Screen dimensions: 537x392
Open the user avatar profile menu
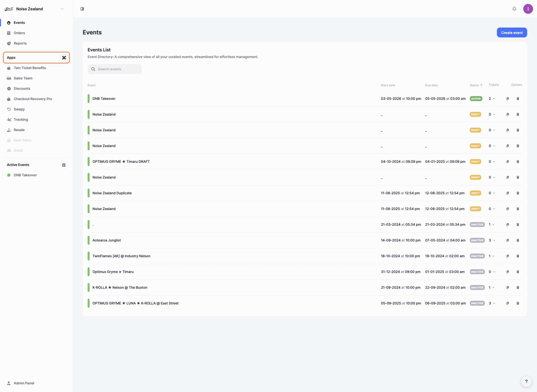point(528,9)
